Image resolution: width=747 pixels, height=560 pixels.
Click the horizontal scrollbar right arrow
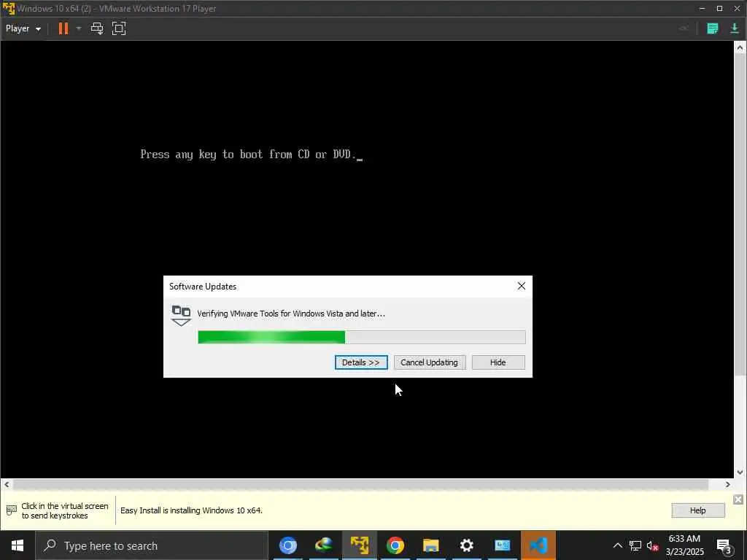tap(727, 485)
